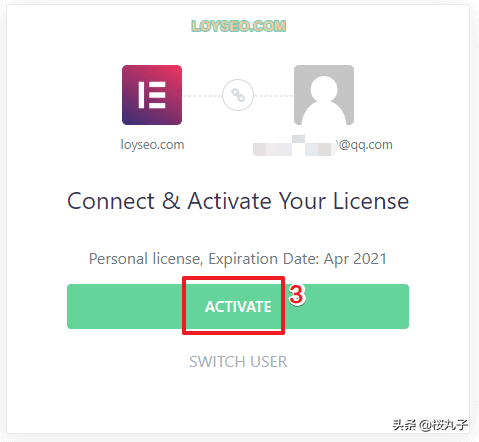
Task: Click the circle around the chain link
Action: pyautogui.click(x=238, y=95)
